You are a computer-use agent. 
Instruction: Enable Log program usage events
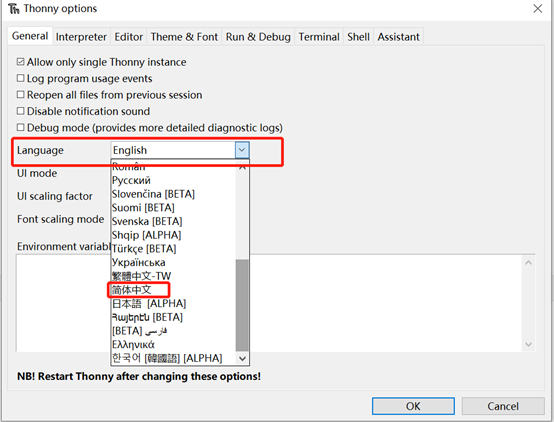tap(20, 78)
